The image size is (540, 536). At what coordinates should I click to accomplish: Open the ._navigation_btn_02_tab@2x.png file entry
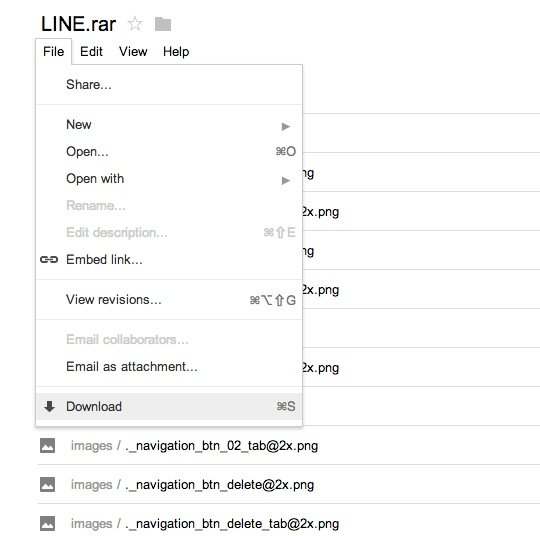(x=221, y=446)
